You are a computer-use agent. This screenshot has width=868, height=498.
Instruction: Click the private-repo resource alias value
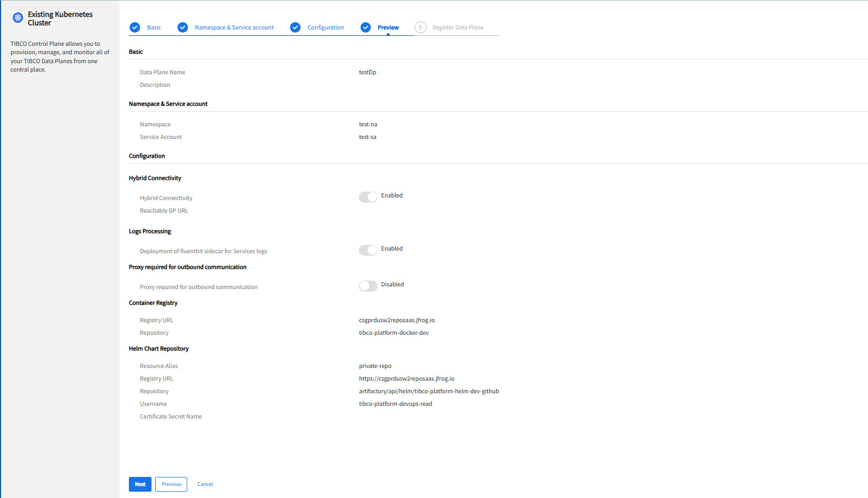coord(375,366)
